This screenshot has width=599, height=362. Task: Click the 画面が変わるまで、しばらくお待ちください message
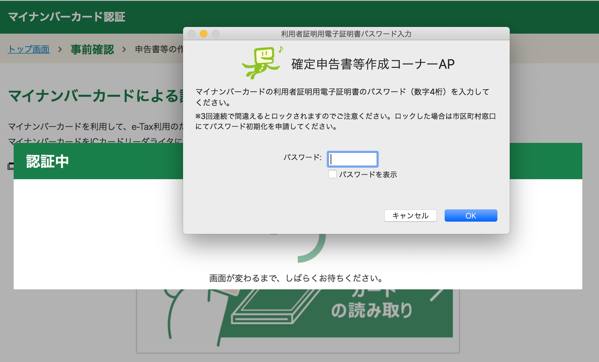296,278
